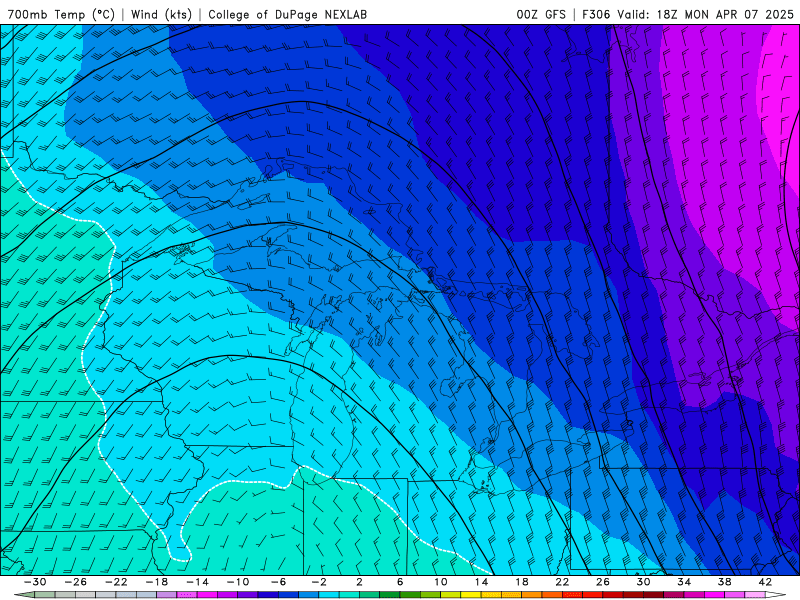
Task: Click the 2 value on the temperature scale
Action: coord(359,582)
